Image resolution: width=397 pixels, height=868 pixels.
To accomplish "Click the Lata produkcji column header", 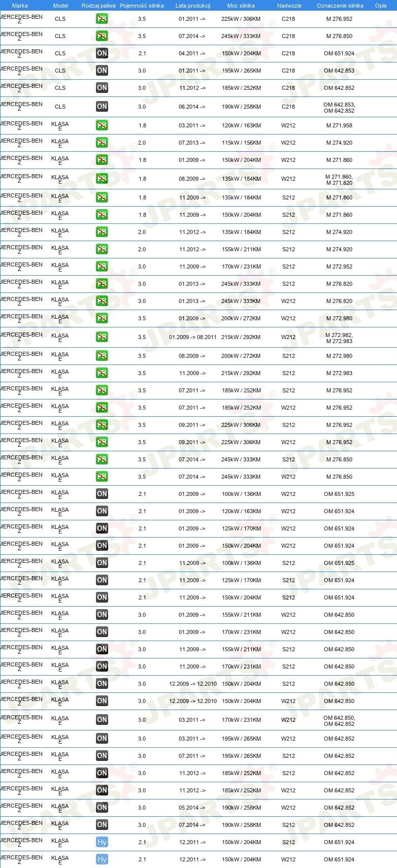I will point(193,6).
